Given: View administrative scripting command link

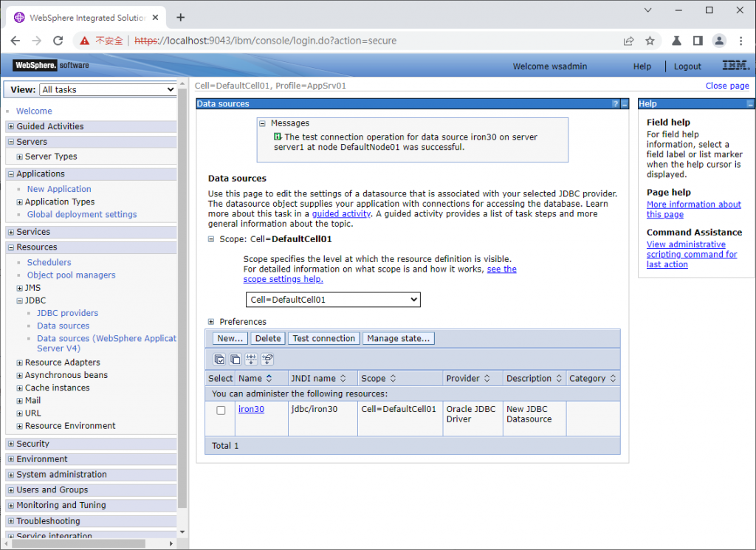Looking at the screenshot, I should point(691,254).
